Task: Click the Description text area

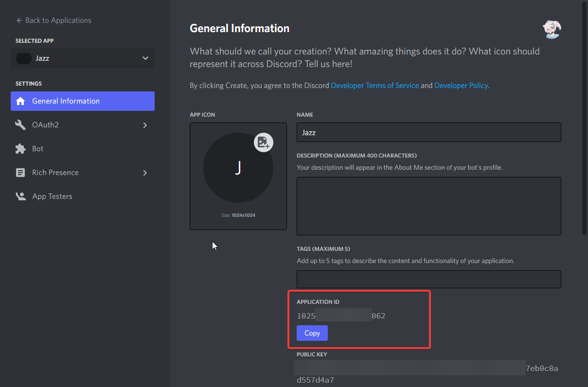Action: click(429, 206)
